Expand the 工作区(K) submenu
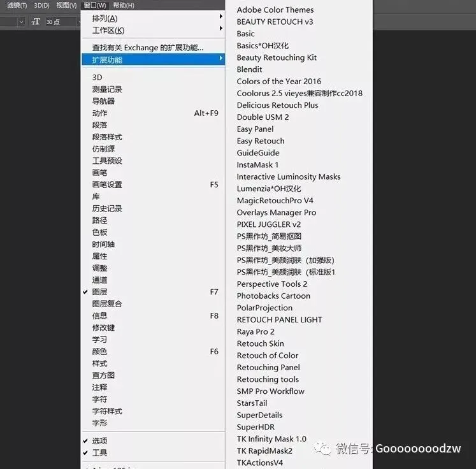Viewport: 476px width, 469px height. tap(154, 30)
